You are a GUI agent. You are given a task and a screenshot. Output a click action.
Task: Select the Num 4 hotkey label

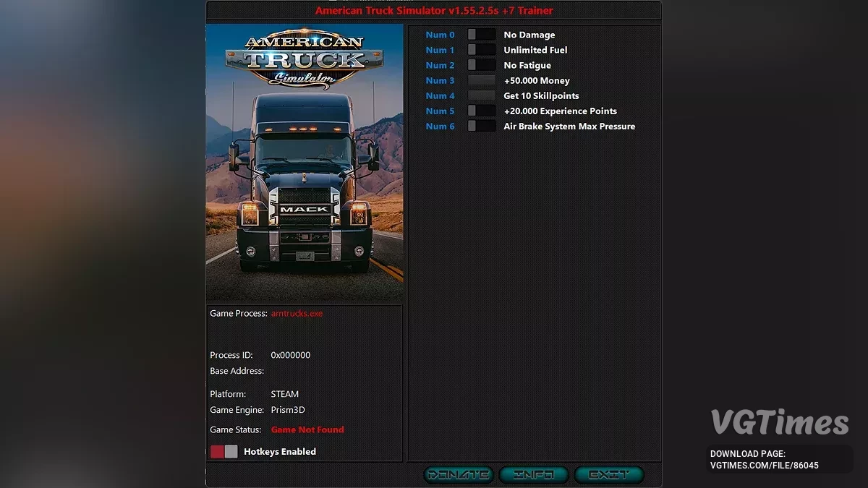(x=441, y=95)
